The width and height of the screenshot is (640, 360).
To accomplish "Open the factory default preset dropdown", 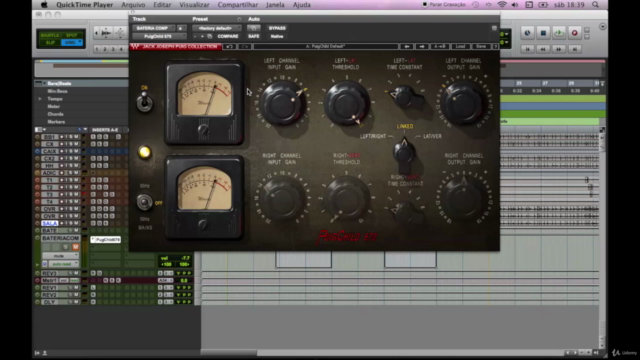I will (216, 28).
